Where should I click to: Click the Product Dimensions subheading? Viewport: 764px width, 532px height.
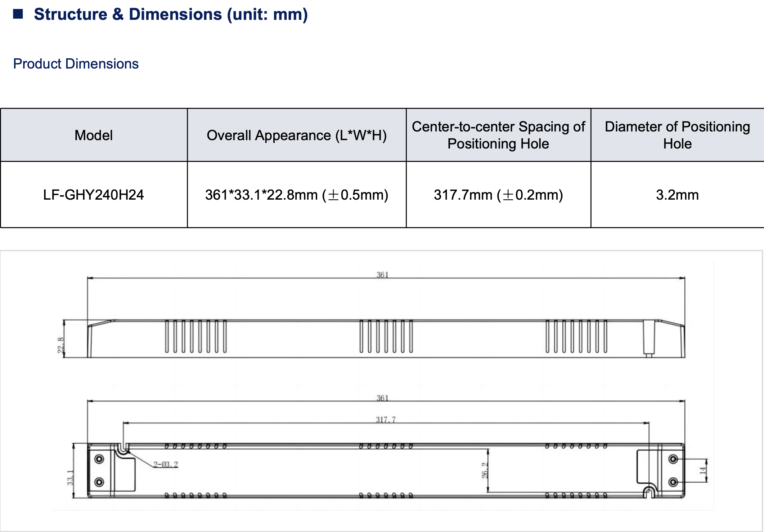75,64
